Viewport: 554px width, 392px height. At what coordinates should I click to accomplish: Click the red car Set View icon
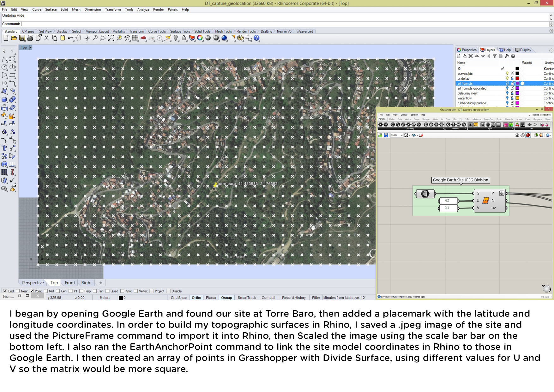[143, 38]
